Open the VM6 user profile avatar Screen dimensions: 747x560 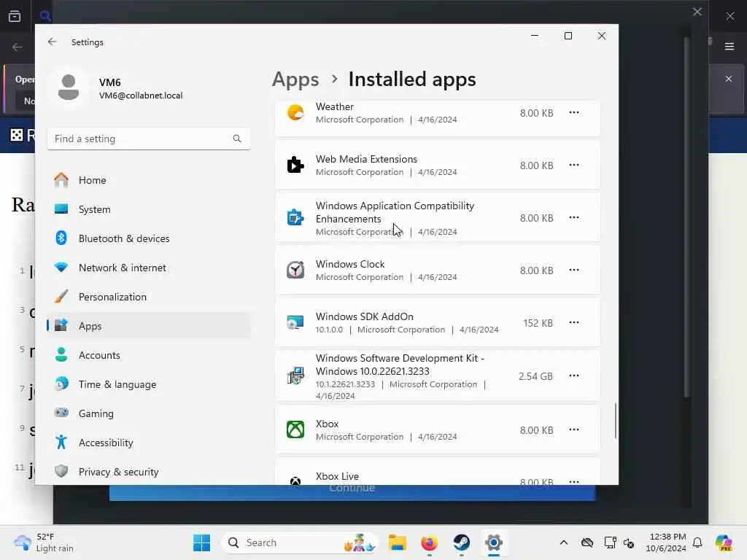click(69, 87)
